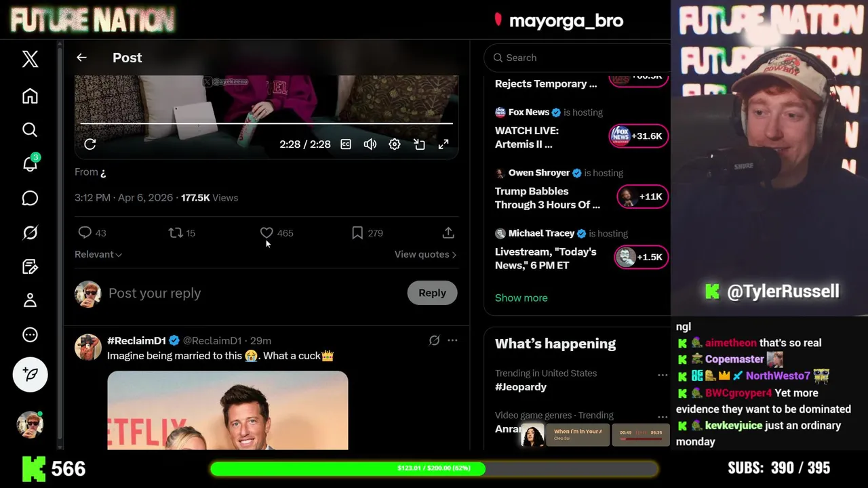868x488 pixels.
Task: Click the @ReclaimD1 handle
Action: (212, 340)
